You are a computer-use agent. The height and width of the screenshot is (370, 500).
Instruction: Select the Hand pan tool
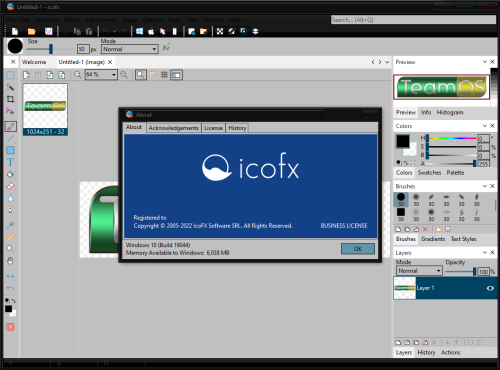[x=10, y=261]
